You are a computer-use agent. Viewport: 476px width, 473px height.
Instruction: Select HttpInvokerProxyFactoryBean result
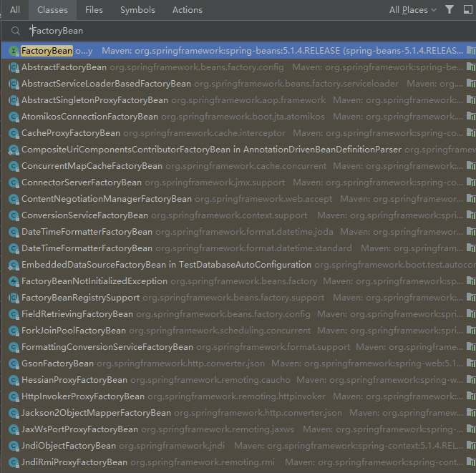238,396
